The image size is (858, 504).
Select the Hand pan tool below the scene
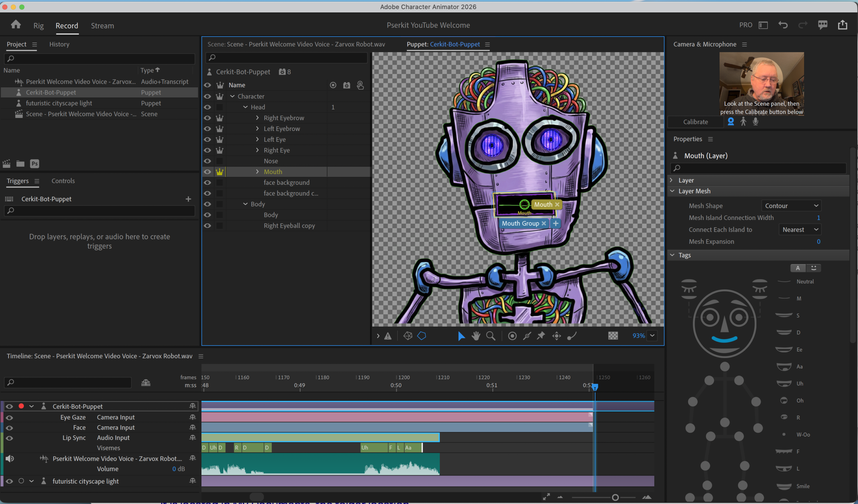[x=476, y=336]
